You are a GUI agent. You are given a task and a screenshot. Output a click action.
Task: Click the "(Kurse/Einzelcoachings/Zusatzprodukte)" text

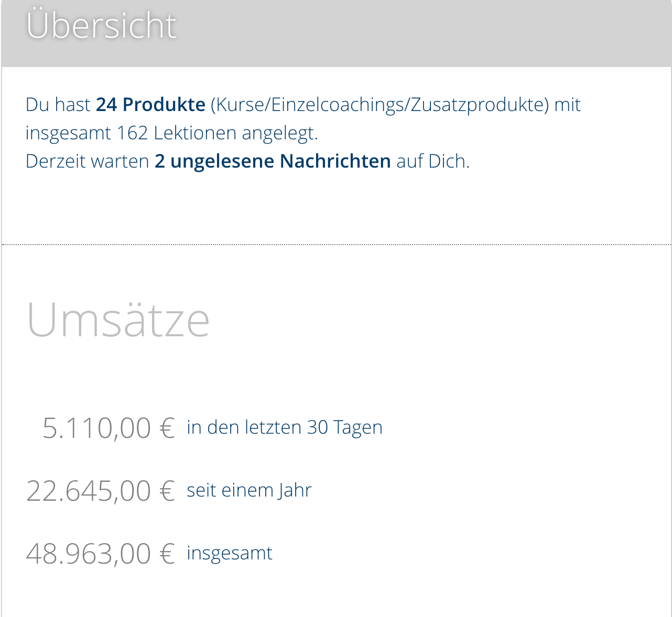380,105
